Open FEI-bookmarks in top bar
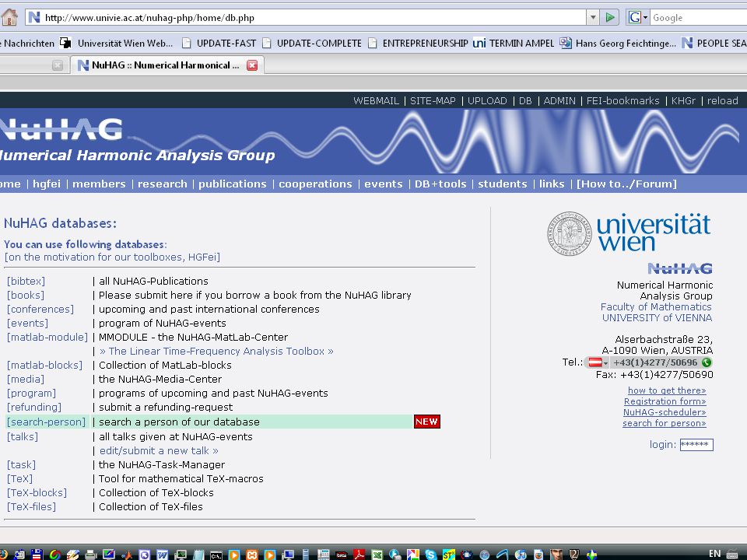 (622, 101)
